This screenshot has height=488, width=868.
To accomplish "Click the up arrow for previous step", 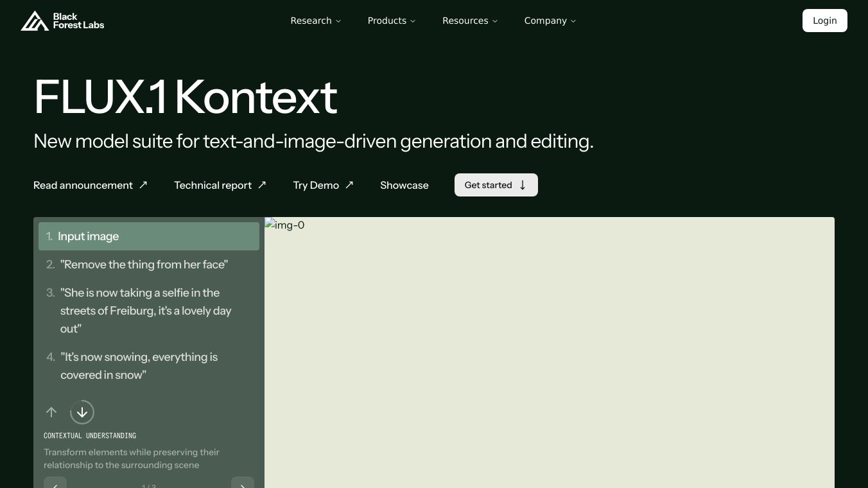I will click(51, 412).
